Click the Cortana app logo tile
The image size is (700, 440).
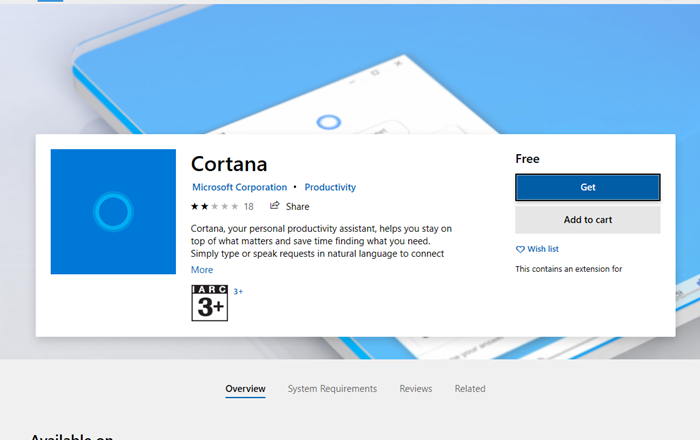pos(113,212)
